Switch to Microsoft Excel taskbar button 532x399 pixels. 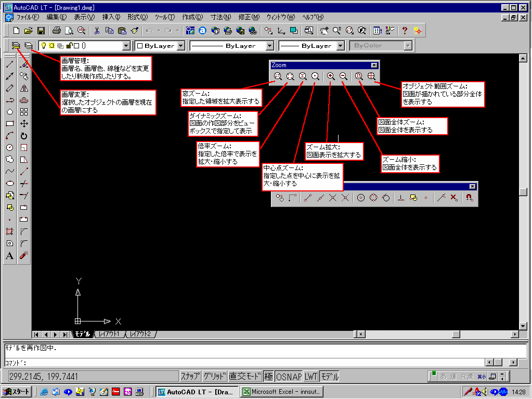point(282,392)
